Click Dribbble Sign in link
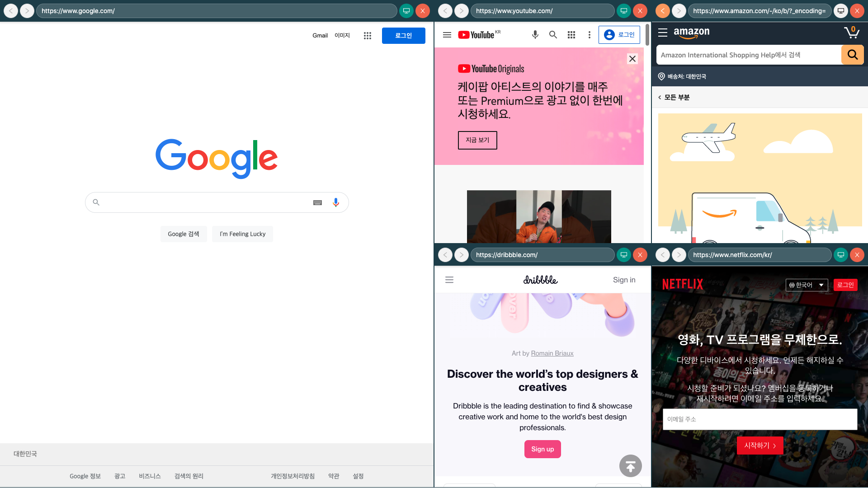This screenshot has width=868, height=488. pos(624,280)
